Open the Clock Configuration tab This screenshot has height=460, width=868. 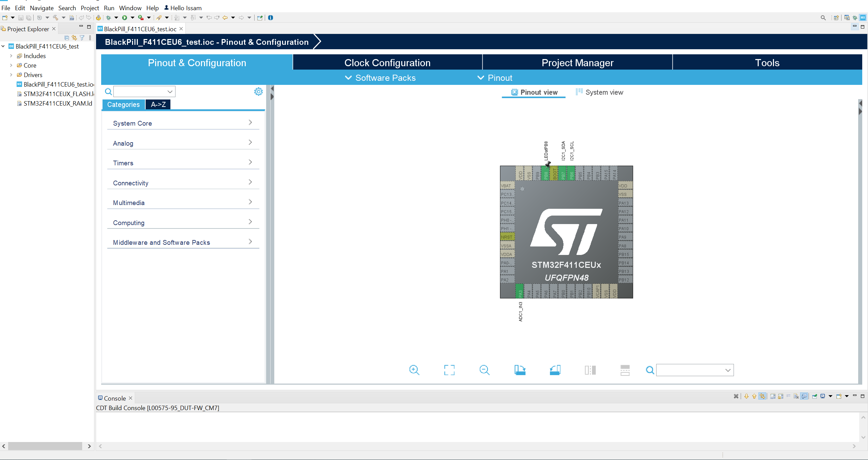pos(387,62)
